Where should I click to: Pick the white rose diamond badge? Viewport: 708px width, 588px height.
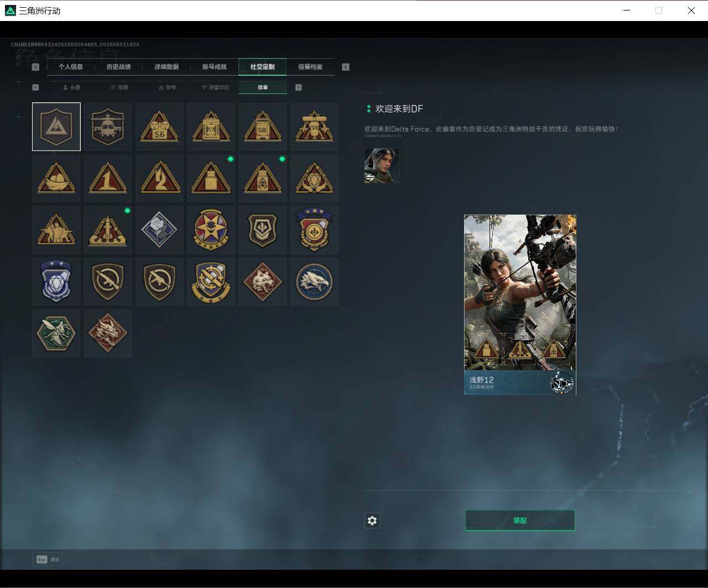click(x=159, y=230)
